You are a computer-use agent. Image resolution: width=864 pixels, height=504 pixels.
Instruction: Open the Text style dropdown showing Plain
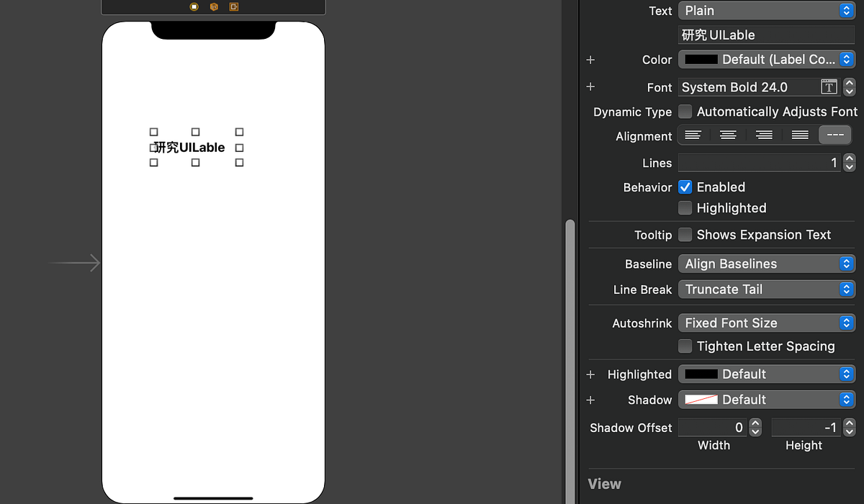point(765,10)
